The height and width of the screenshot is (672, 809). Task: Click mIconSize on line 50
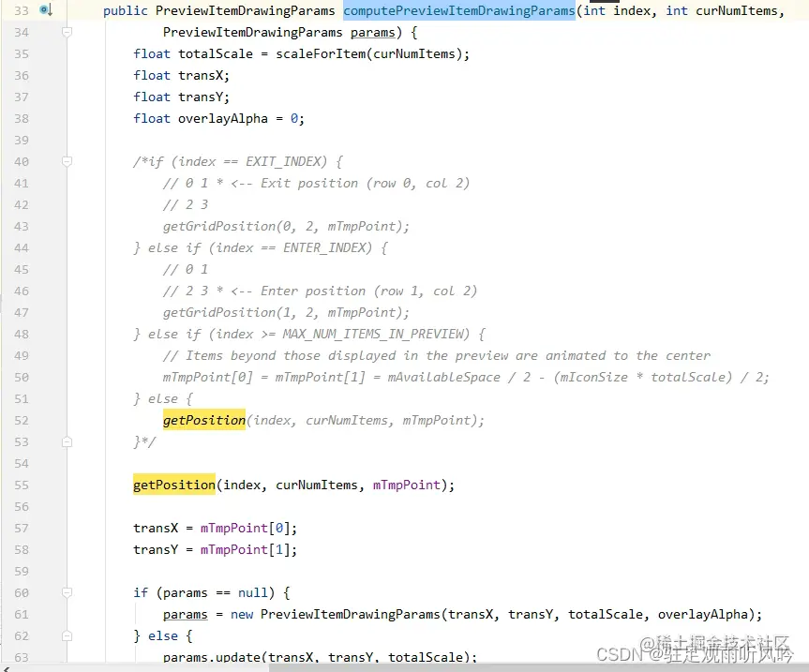tap(594, 378)
